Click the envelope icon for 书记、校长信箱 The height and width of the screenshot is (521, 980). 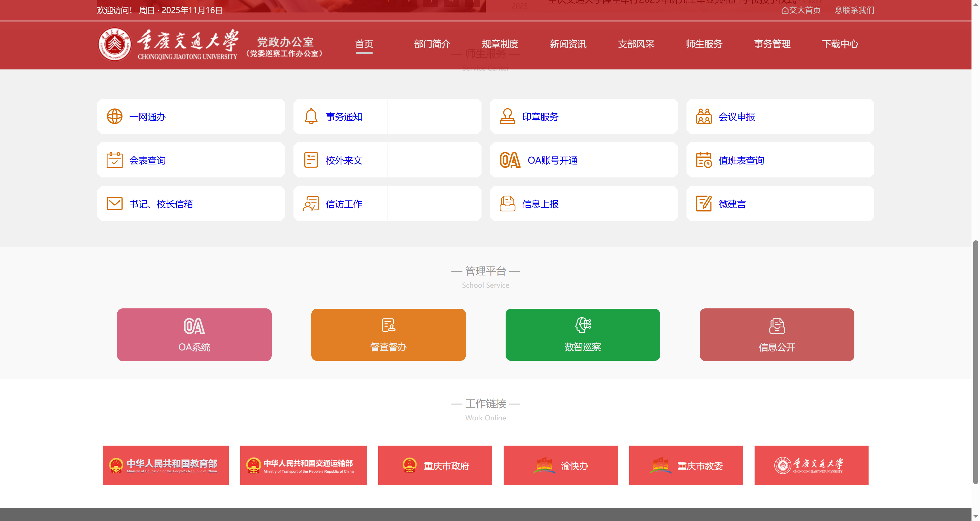tap(115, 204)
